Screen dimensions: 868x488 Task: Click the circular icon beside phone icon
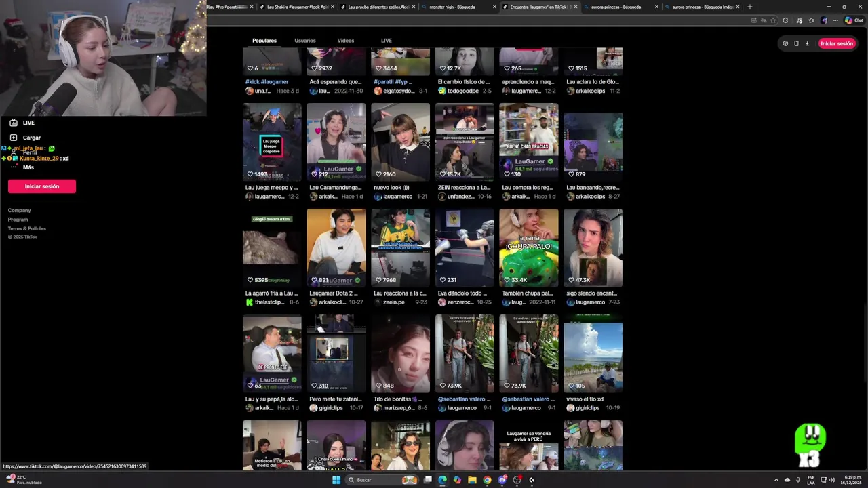pyautogui.click(x=785, y=43)
